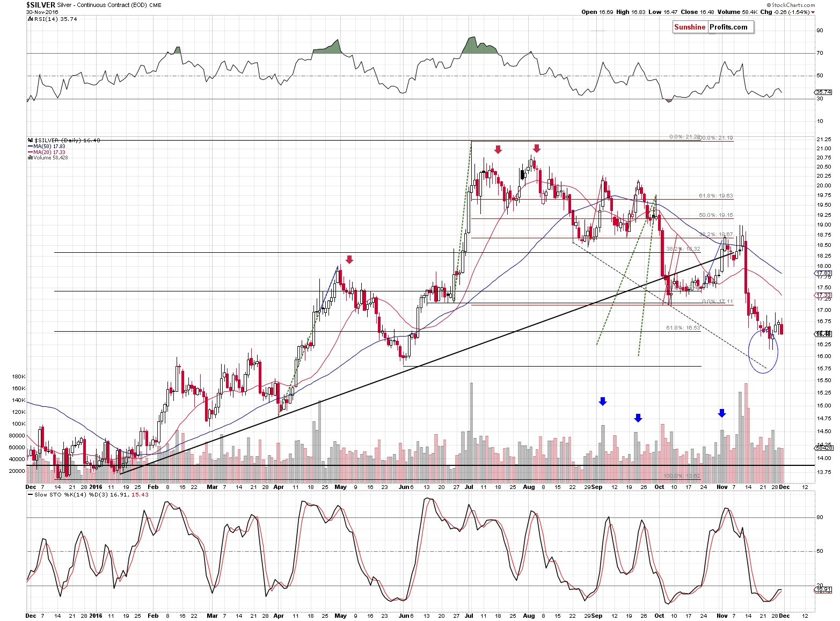Click the RSI 70 level label
Viewport: 840px width, 621px height.
click(x=820, y=53)
